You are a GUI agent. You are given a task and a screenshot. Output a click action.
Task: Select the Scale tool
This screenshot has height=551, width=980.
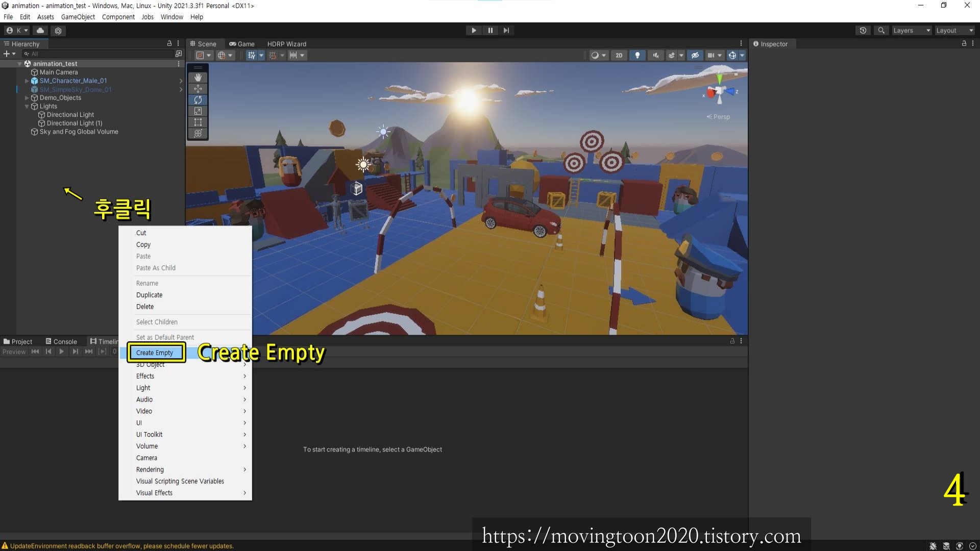198,111
